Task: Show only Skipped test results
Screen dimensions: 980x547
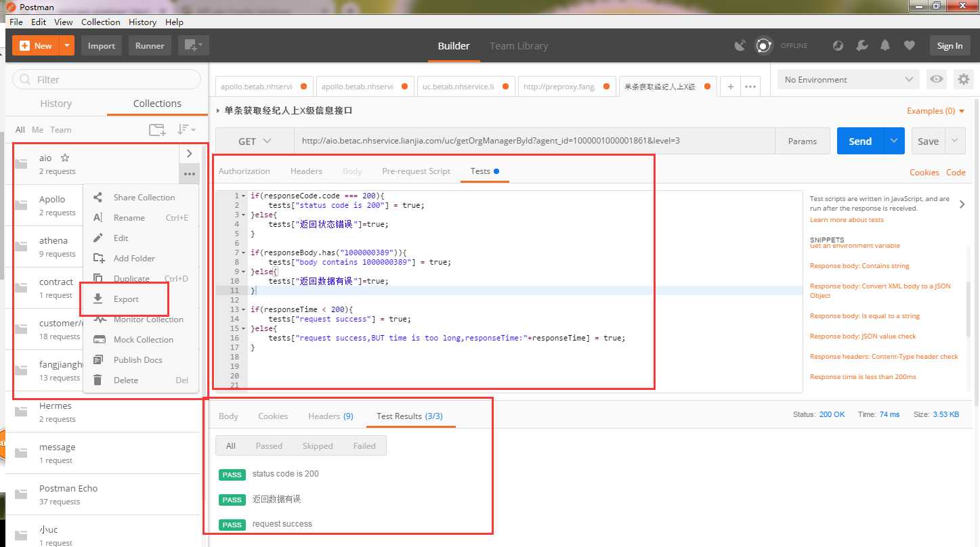Action: tap(318, 445)
